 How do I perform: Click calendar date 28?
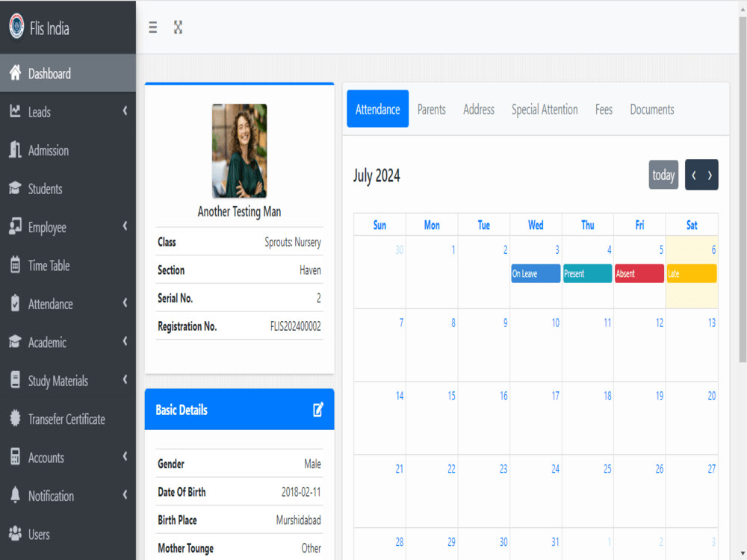coord(399,542)
